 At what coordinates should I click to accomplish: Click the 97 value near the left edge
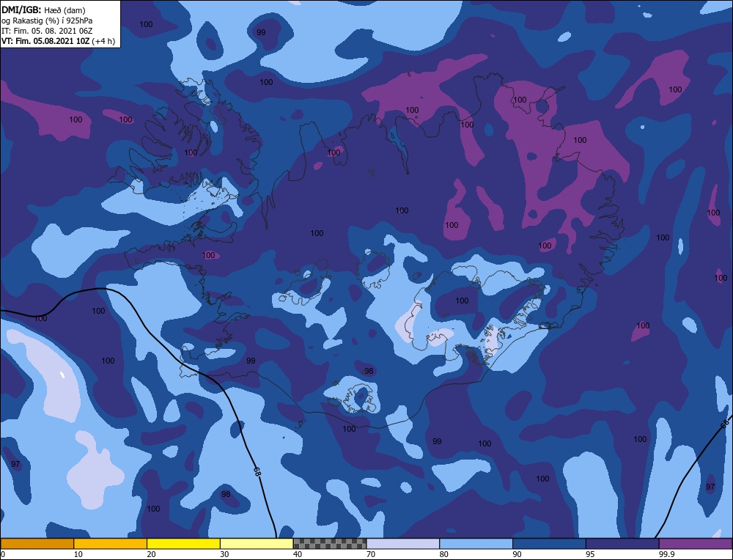point(15,464)
